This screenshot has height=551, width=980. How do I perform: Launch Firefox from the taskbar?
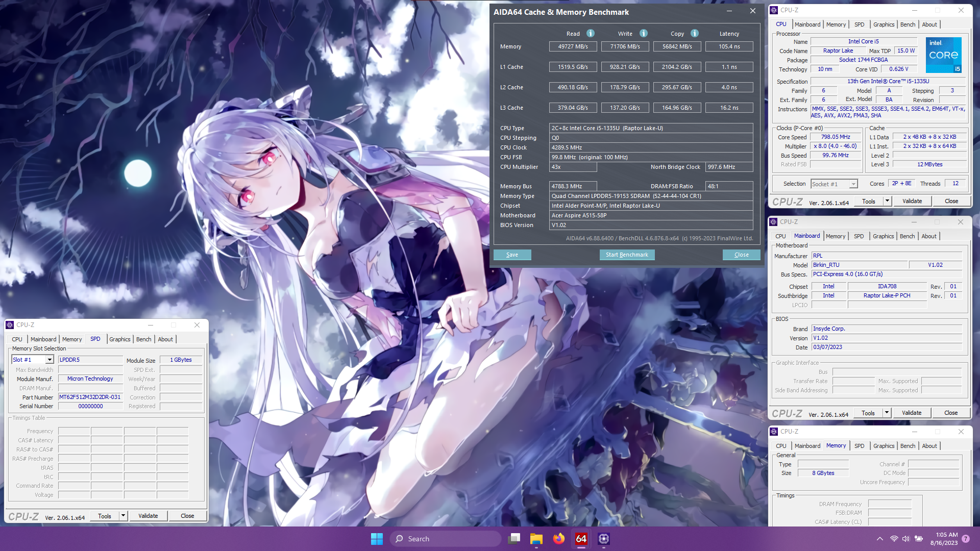pyautogui.click(x=559, y=539)
